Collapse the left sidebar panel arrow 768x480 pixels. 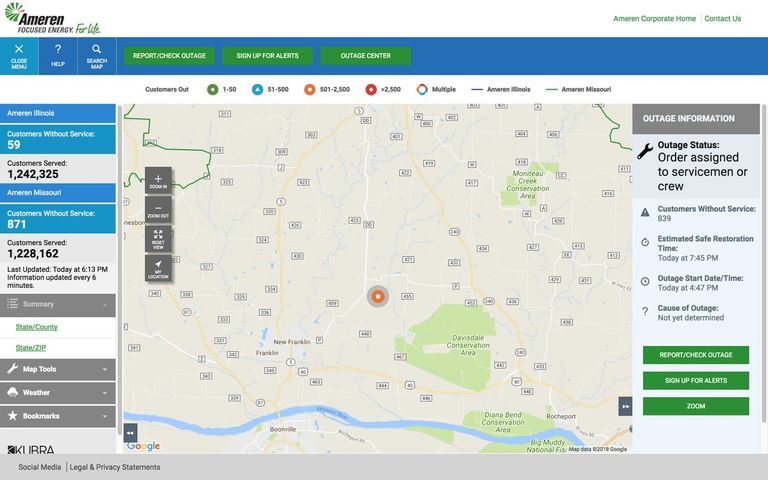[x=130, y=432]
